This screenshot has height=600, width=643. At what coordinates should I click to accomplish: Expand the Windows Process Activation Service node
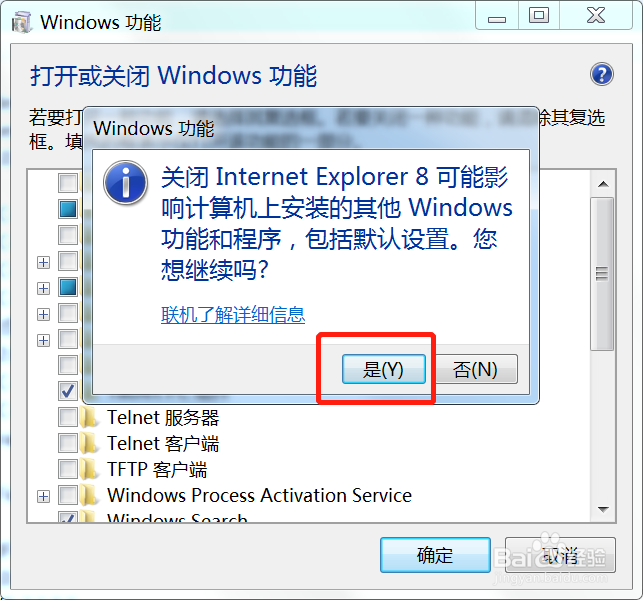[43, 497]
